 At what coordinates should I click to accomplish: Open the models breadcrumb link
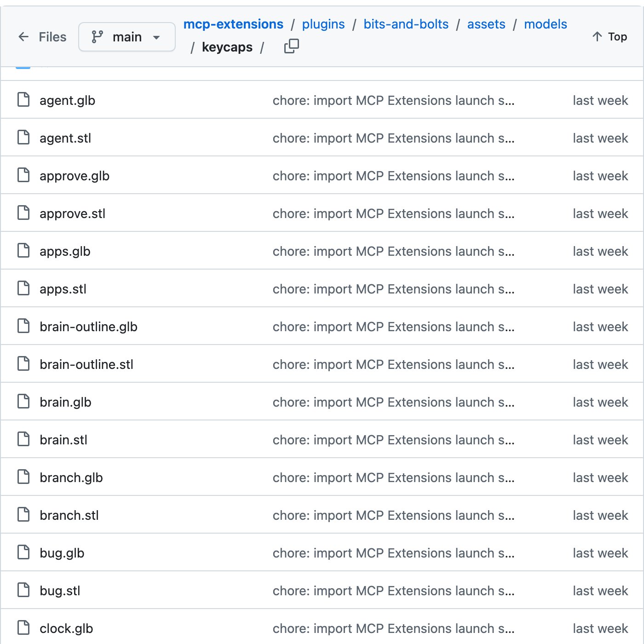(x=546, y=24)
